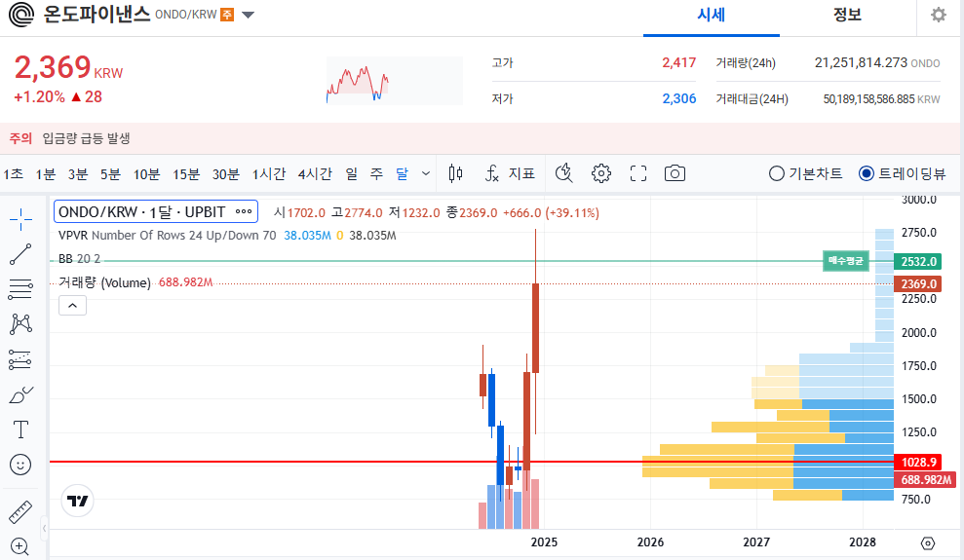This screenshot has height=560, width=964.
Task: Select the 3분 interval
Action: [78, 173]
